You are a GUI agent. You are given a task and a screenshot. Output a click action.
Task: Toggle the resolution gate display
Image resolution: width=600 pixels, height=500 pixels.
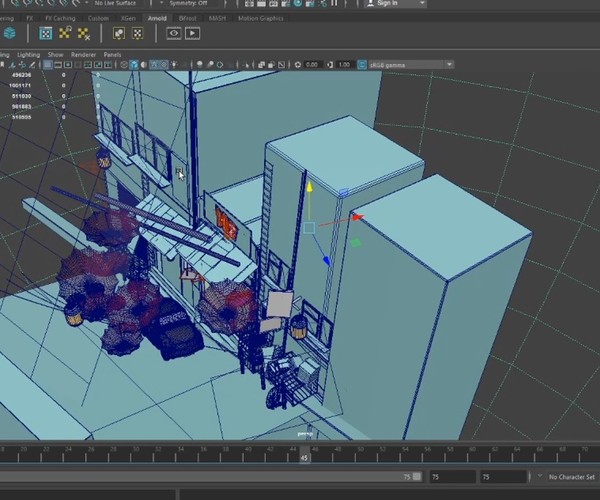pyautogui.click(x=68, y=65)
